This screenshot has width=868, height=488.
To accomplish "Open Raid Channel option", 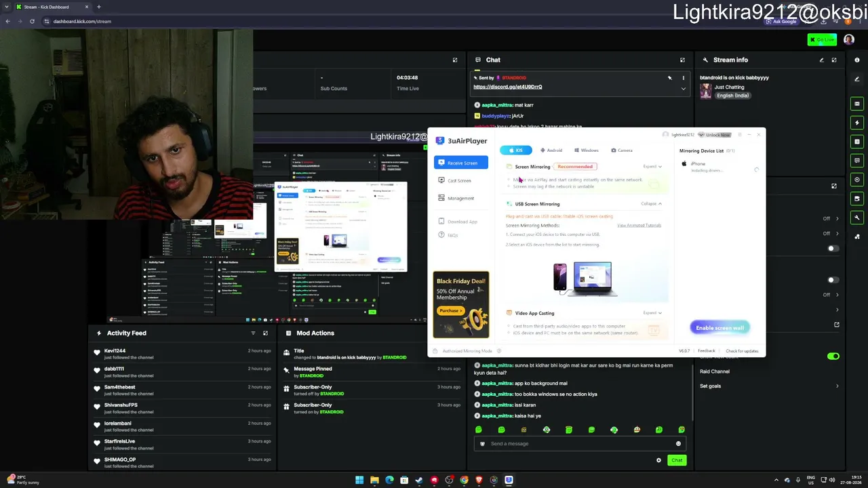I will point(715,371).
